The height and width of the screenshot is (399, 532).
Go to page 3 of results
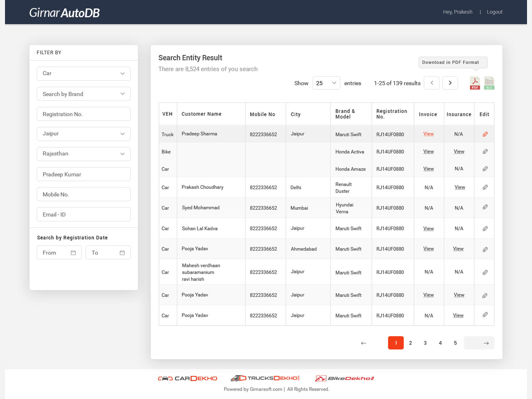coord(425,343)
